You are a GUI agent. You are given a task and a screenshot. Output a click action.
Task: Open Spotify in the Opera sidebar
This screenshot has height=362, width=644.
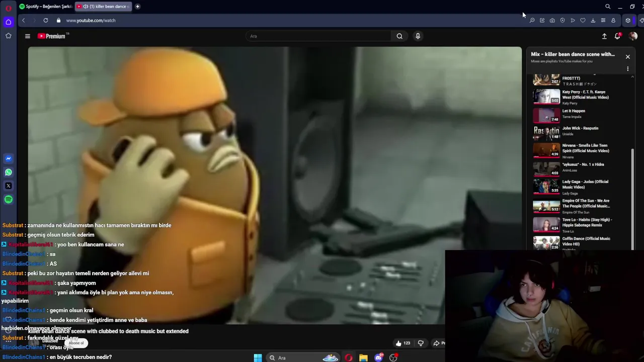click(9, 200)
